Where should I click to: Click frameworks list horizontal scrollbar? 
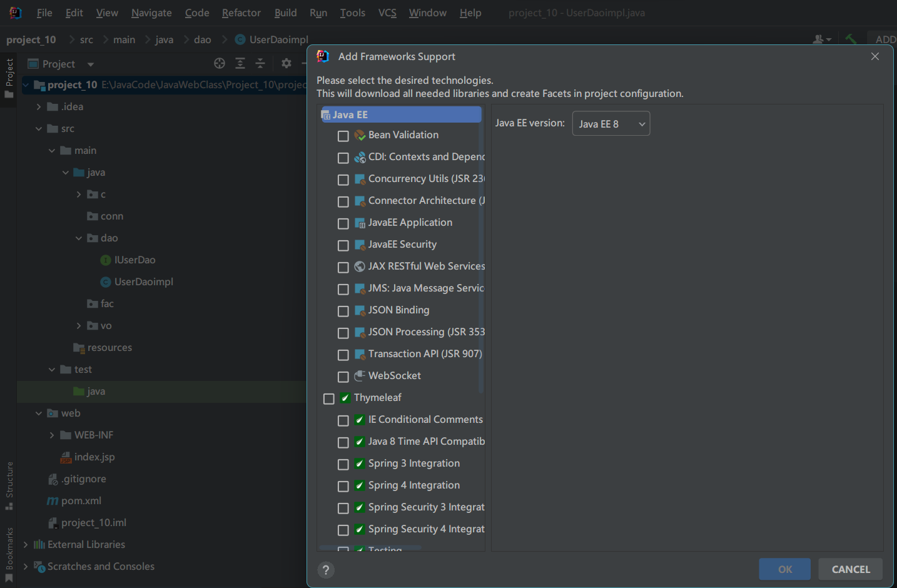[370, 549]
